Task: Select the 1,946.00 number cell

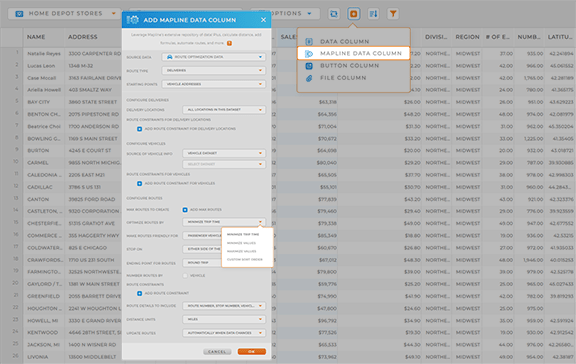Action: [x=529, y=260]
